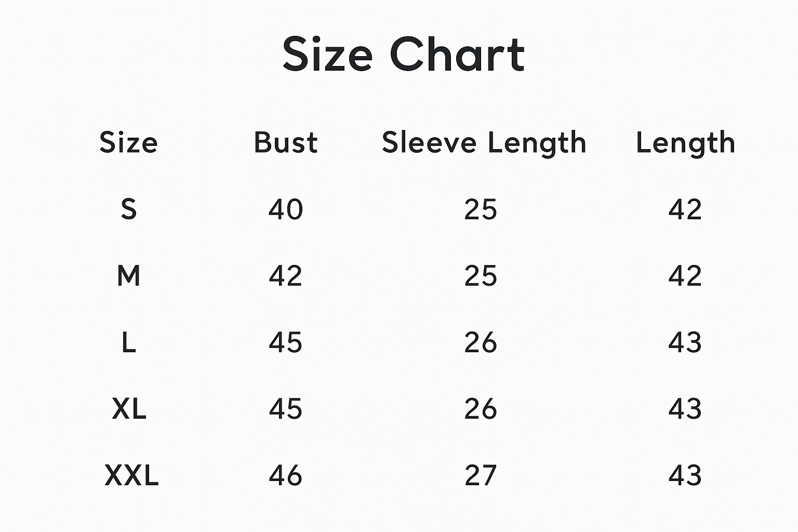Click the Sleeve Length column header
Image resolution: width=798 pixels, height=532 pixels.
click(484, 142)
